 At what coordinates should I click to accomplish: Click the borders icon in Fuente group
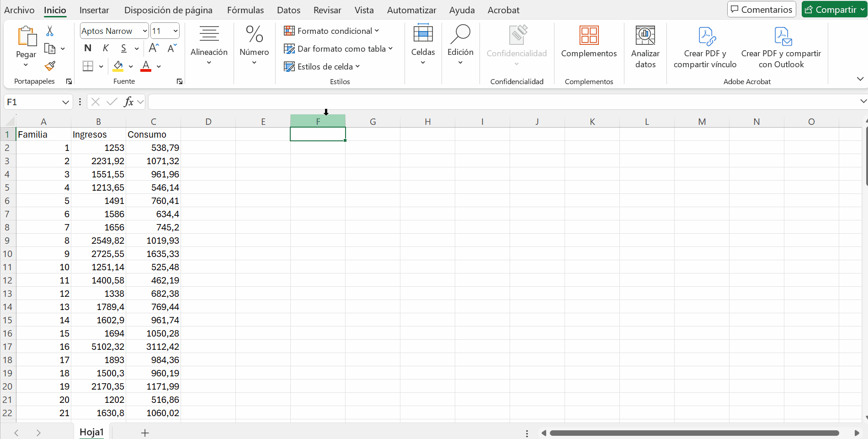(x=88, y=66)
